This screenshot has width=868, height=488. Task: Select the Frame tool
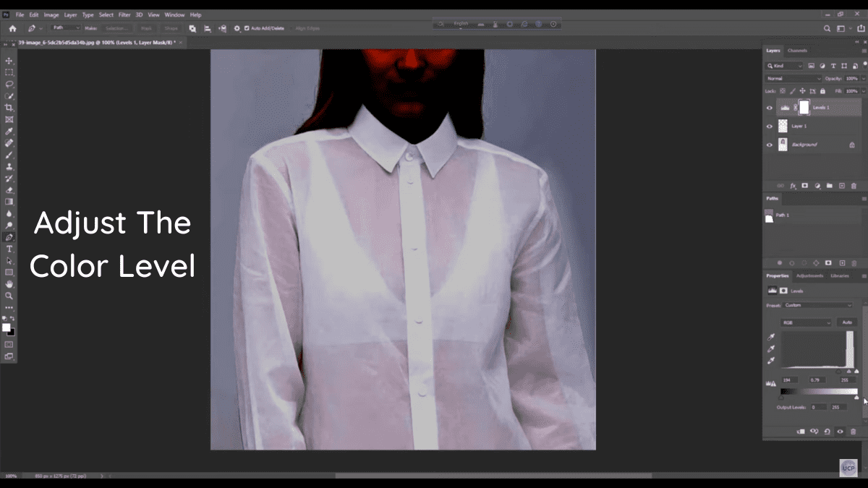point(9,119)
